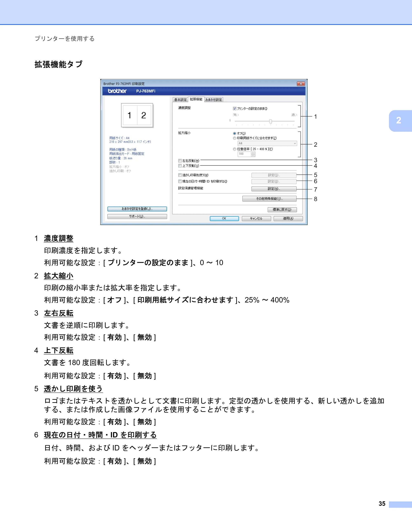Screen dimensions: 412x532
Task: Click the brother logo in header
Action: click(117, 91)
